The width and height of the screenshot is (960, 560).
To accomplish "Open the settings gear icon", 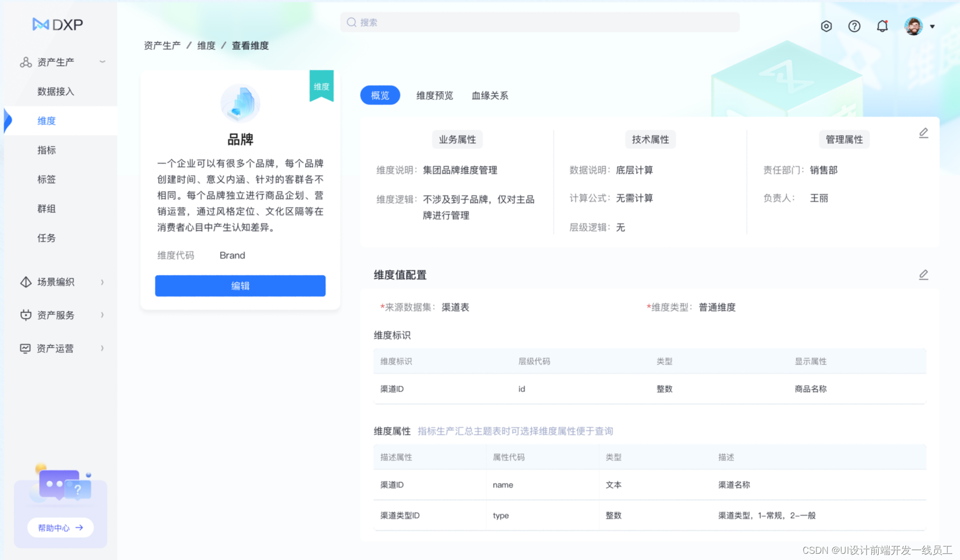I will (x=826, y=26).
